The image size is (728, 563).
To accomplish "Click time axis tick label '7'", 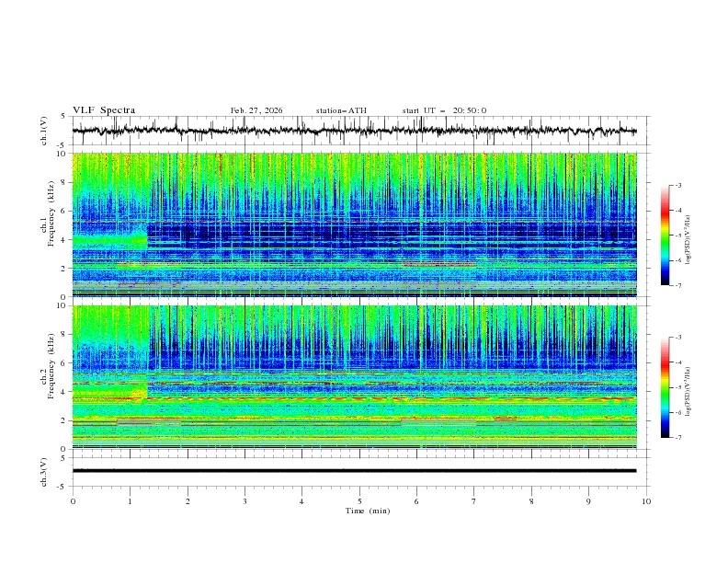I will [x=474, y=501].
